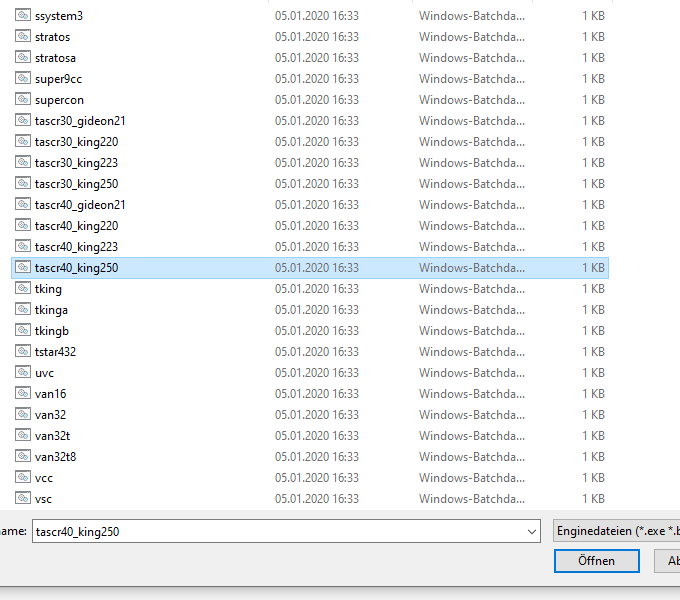Click the 1 KB size in the van16 row

[x=593, y=394]
